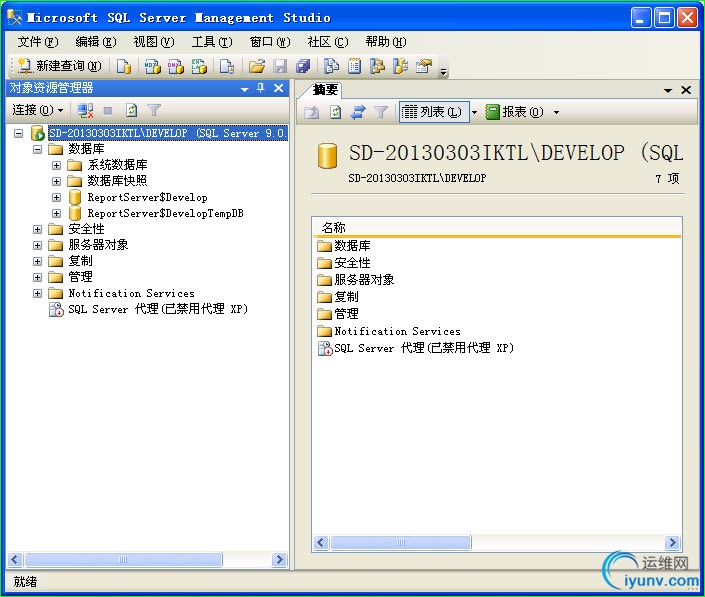Screen dimensions: 705x597
Task: Click the Disconnect icon in Object Explorer
Action: (85, 110)
